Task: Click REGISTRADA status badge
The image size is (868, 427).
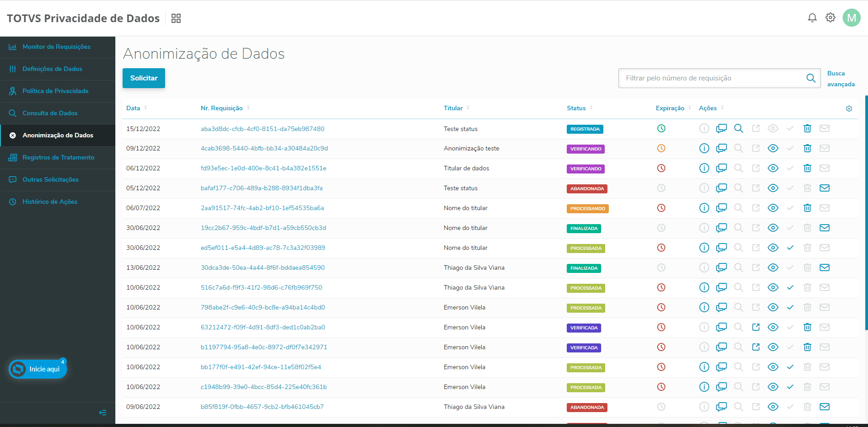Action: (x=585, y=129)
